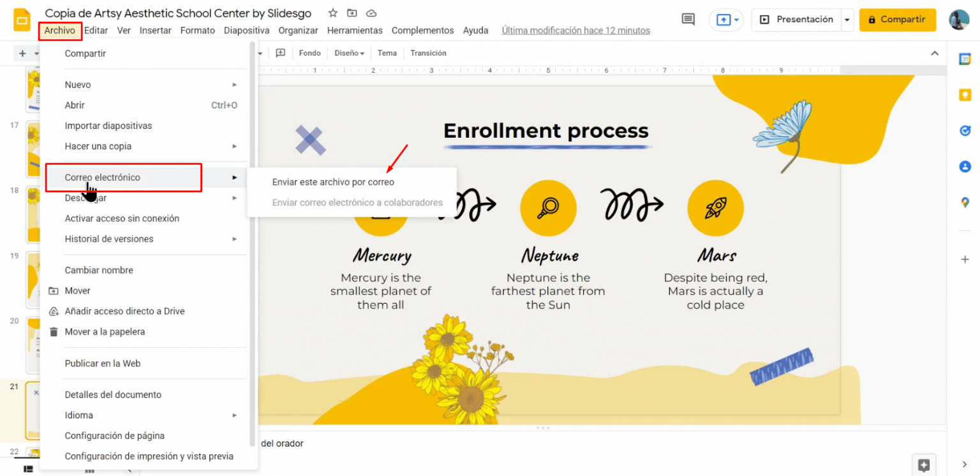Select 'Enviar este archivo por correo'
Viewport: 980px width, 476px height.
332,181
